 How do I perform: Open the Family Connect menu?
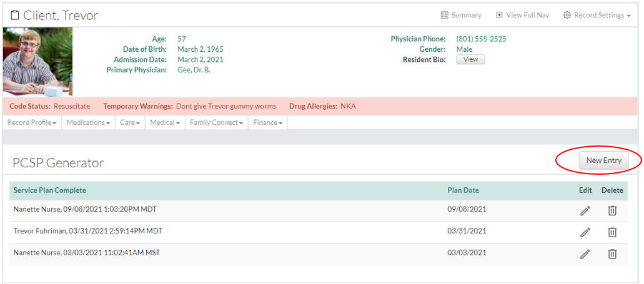217,123
